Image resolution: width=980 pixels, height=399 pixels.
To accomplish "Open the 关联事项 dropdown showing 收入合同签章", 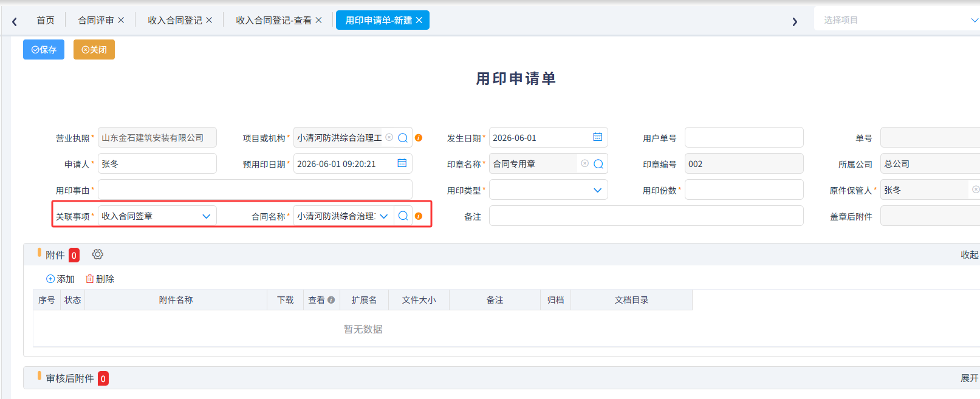I will [x=157, y=216].
